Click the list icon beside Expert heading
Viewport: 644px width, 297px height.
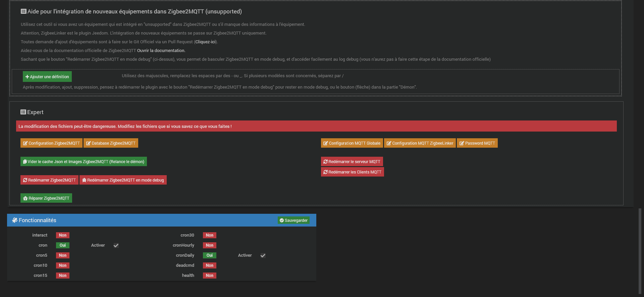(x=23, y=112)
